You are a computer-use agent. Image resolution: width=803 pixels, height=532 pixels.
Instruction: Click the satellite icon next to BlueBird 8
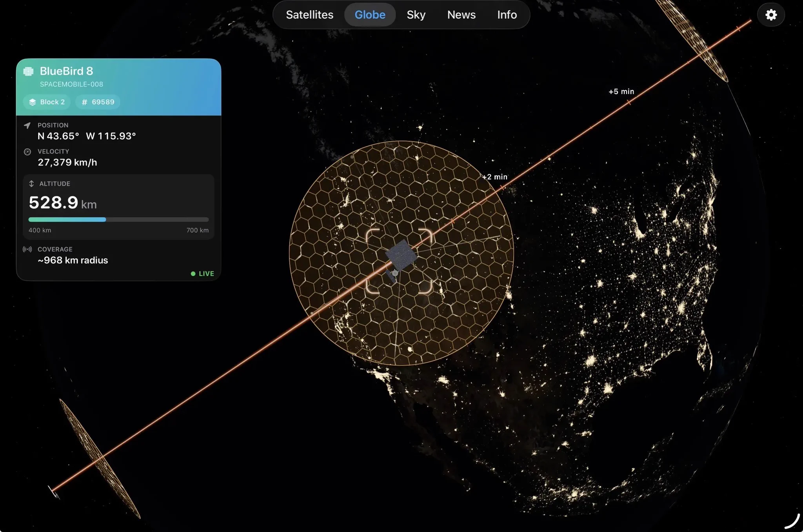[28, 71]
